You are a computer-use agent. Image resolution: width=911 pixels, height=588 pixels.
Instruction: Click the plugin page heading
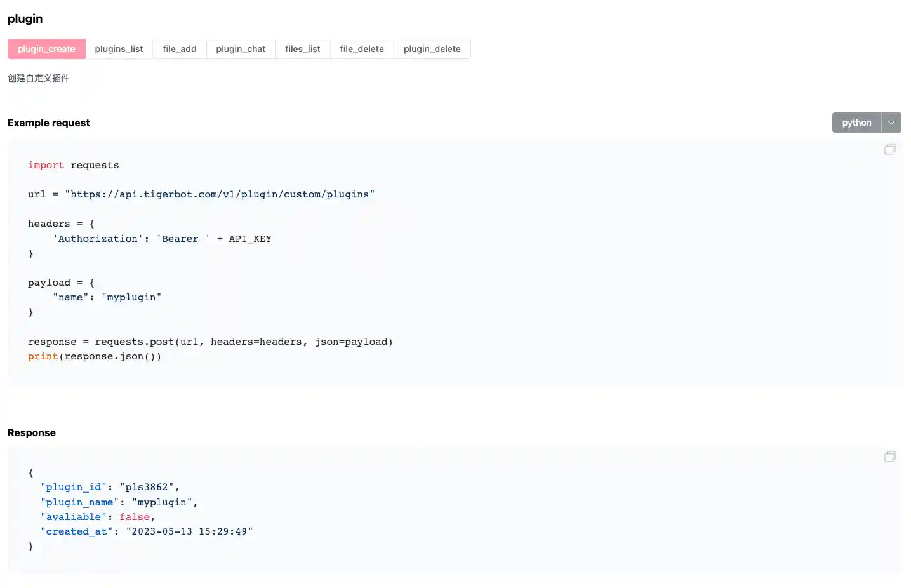(25, 18)
